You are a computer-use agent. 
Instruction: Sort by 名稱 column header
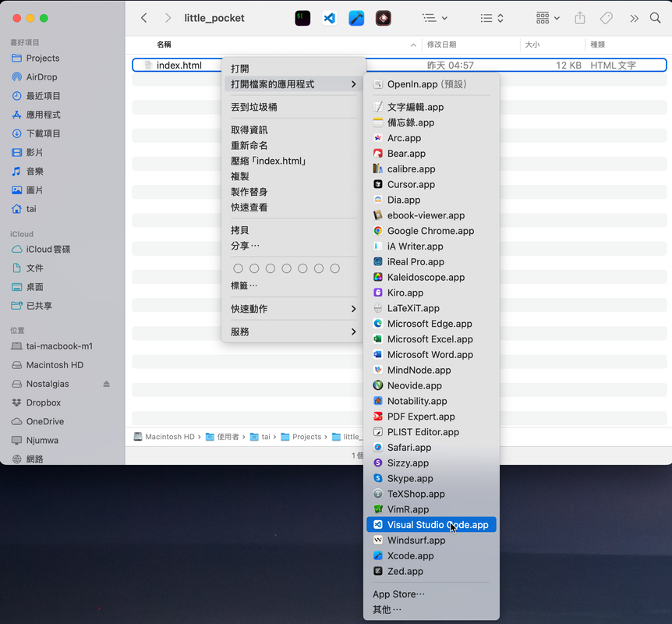tap(164, 44)
